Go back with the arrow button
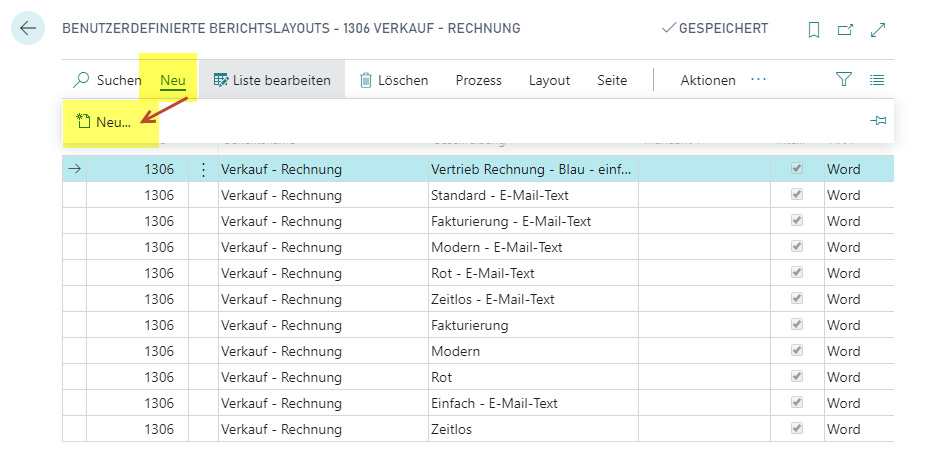 28,28
